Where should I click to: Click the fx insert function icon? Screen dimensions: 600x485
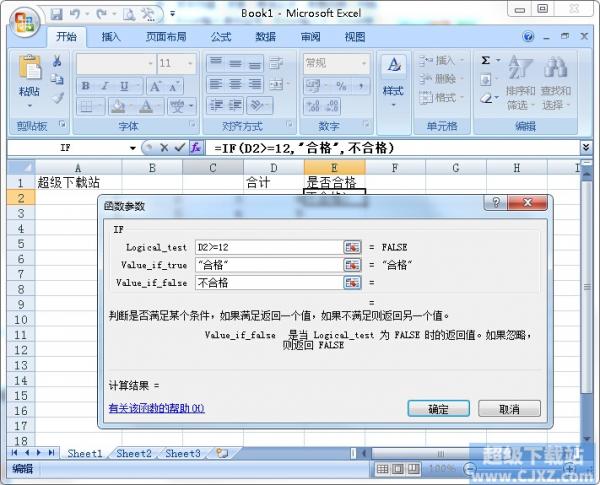[x=196, y=147]
